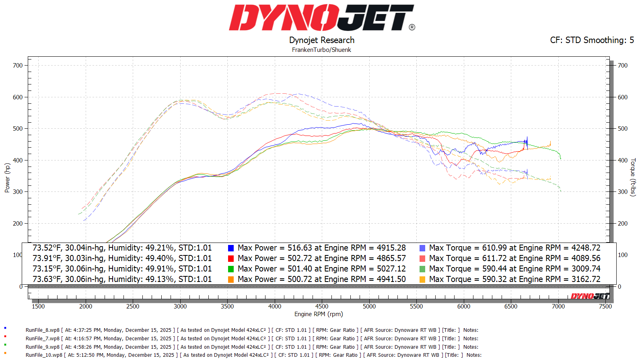
Task: Click the small Dynojet watermark logo in chart corner
Action: [x=590, y=296]
